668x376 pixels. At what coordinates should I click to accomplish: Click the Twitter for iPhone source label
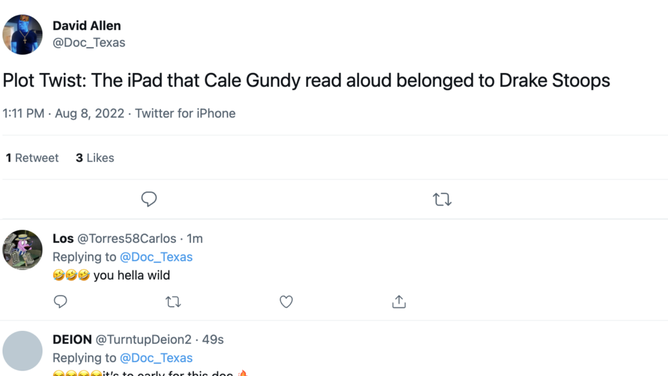[x=185, y=113]
